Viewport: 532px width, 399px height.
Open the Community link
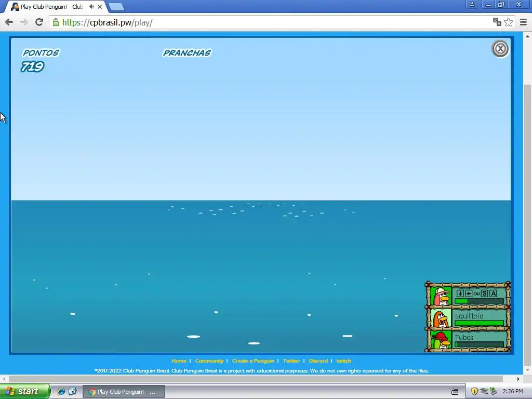click(209, 361)
